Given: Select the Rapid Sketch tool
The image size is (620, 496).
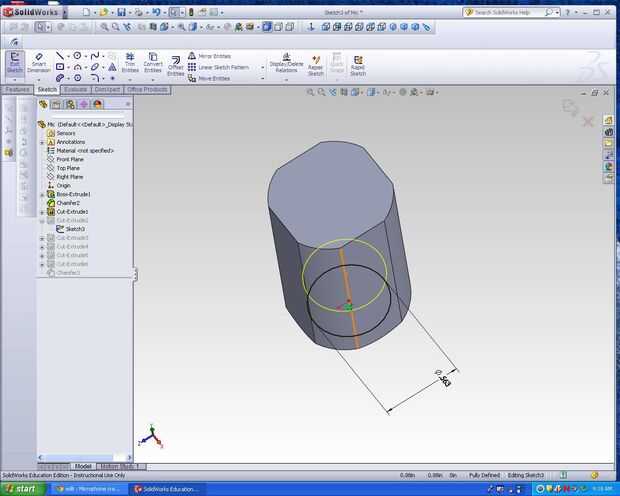Looking at the screenshot, I should pyautogui.click(x=357, y=65).
